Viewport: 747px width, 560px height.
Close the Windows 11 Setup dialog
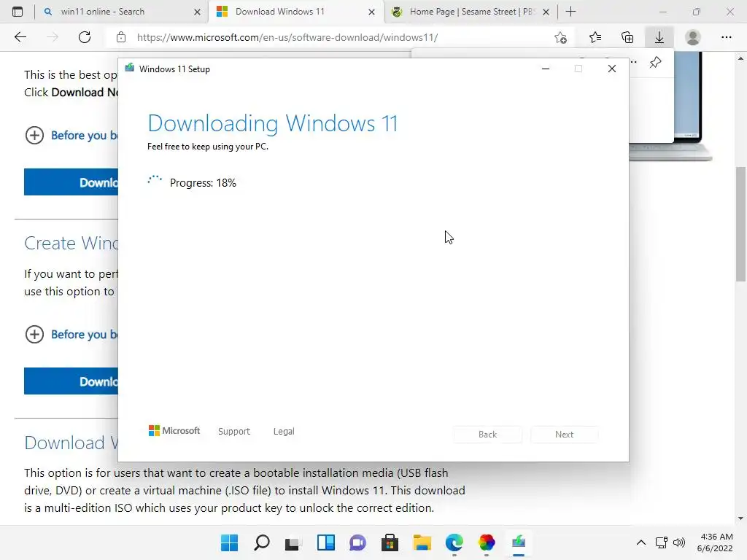pyautogui.click(x=612, y=69)
